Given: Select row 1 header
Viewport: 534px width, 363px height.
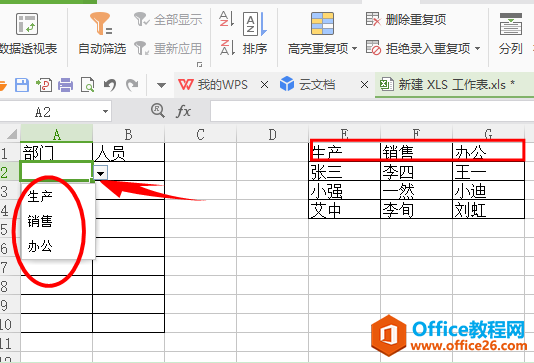Looking at the screenshot, I should (x=10, y=152).
